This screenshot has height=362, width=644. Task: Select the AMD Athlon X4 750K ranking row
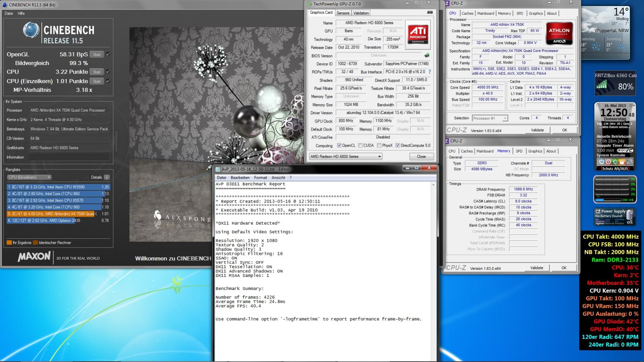pos(58,214)
